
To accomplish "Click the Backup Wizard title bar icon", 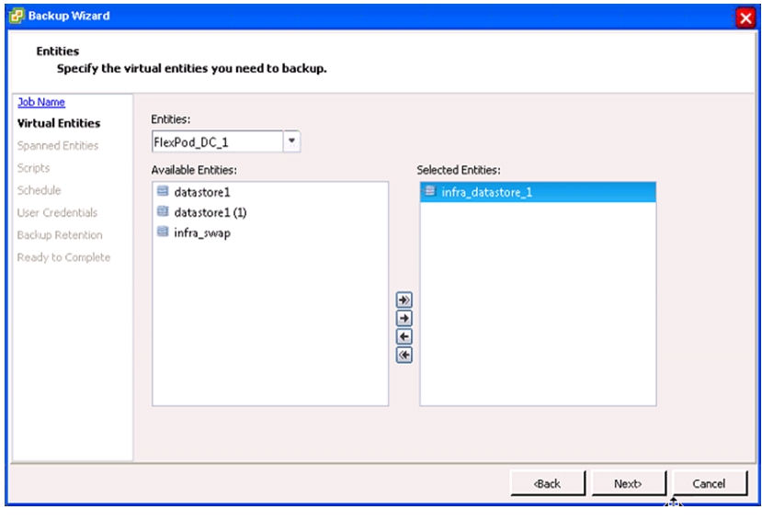I will tap(17, 16).
